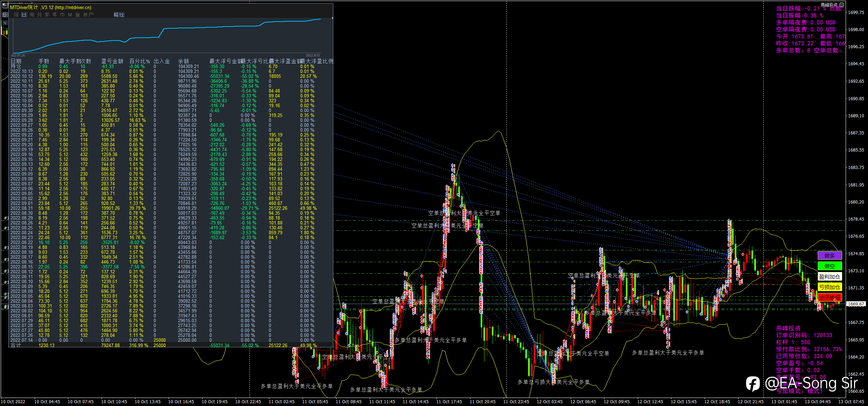Click the smiley icon next to 燕峰投资
The width and height of the screenshot is (868, 406).
pyautogui.click(x=841, y=5)
